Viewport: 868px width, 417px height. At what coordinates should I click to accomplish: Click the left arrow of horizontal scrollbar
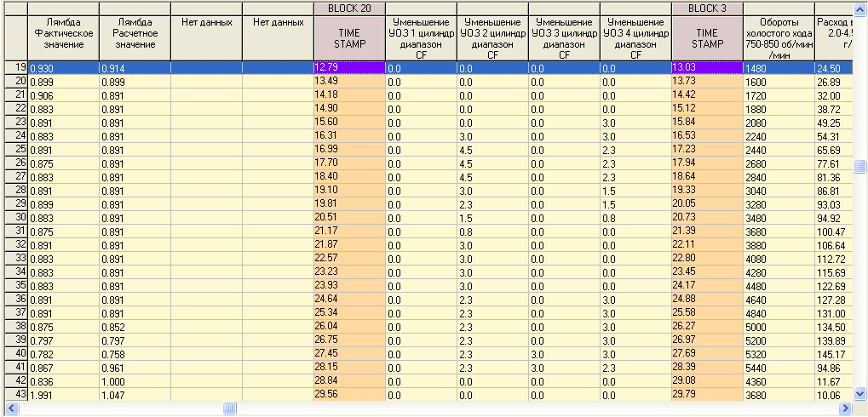[x=7, y=409]
